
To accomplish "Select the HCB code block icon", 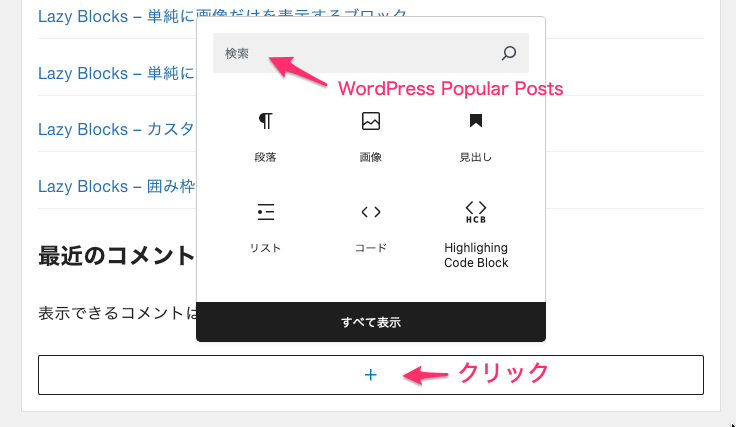I will 476,211.
